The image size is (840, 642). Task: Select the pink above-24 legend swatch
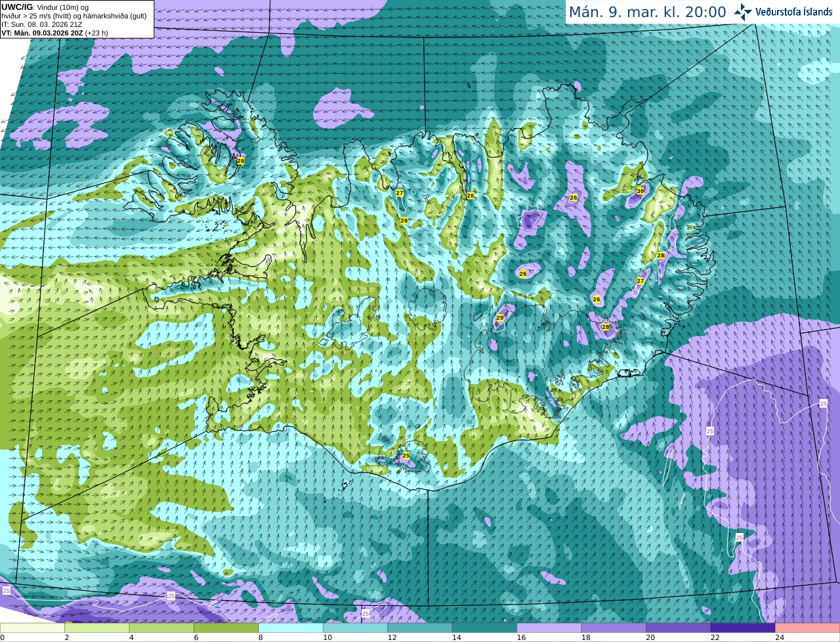(x=808, y=628)
